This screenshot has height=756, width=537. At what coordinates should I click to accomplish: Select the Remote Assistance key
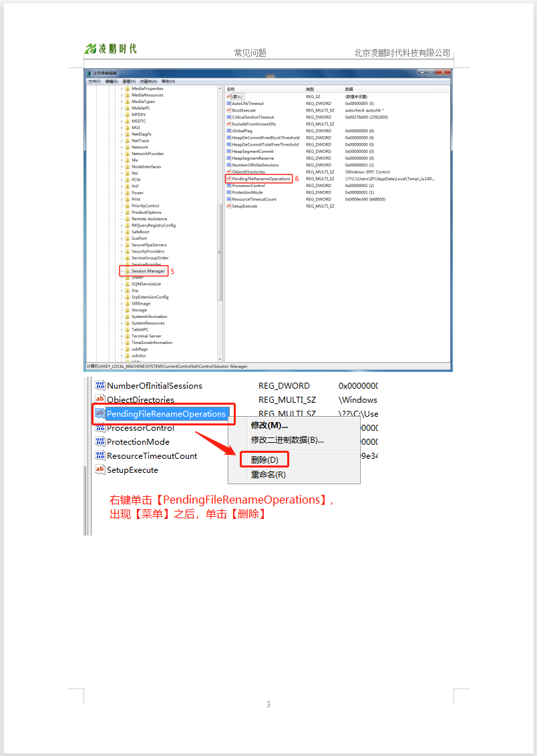(x=150, y=219)
